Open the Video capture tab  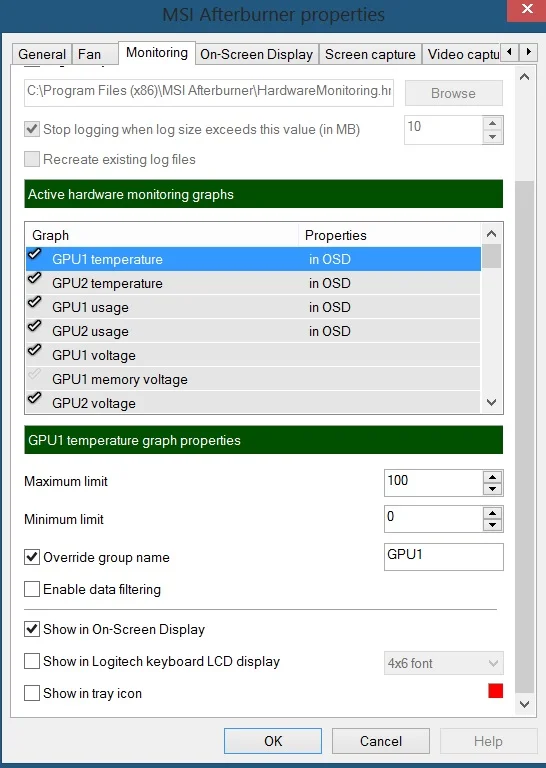(463, 54)
